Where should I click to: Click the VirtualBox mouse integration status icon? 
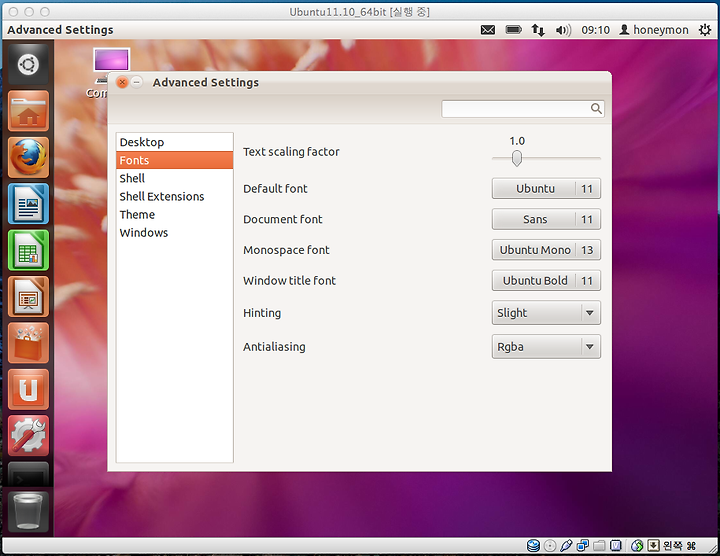(x=637, y=545)
